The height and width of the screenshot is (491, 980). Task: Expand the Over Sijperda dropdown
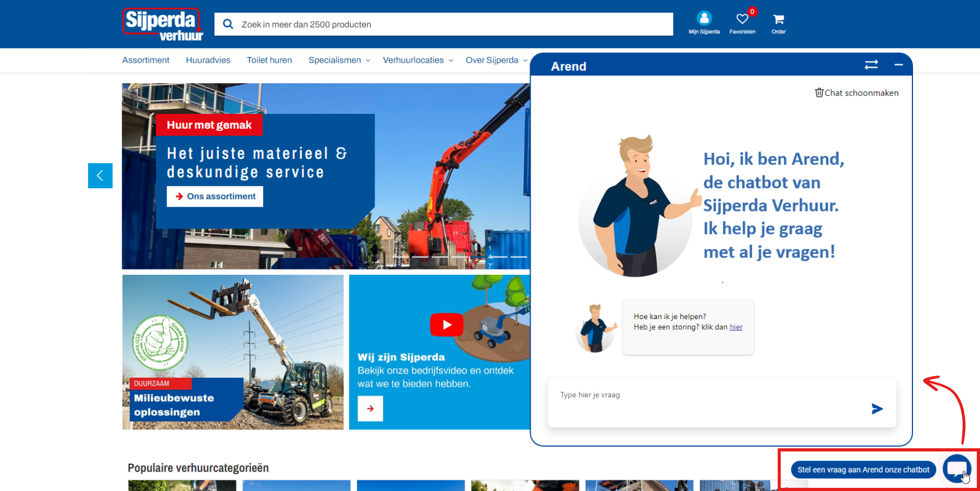tap(496, 60)
